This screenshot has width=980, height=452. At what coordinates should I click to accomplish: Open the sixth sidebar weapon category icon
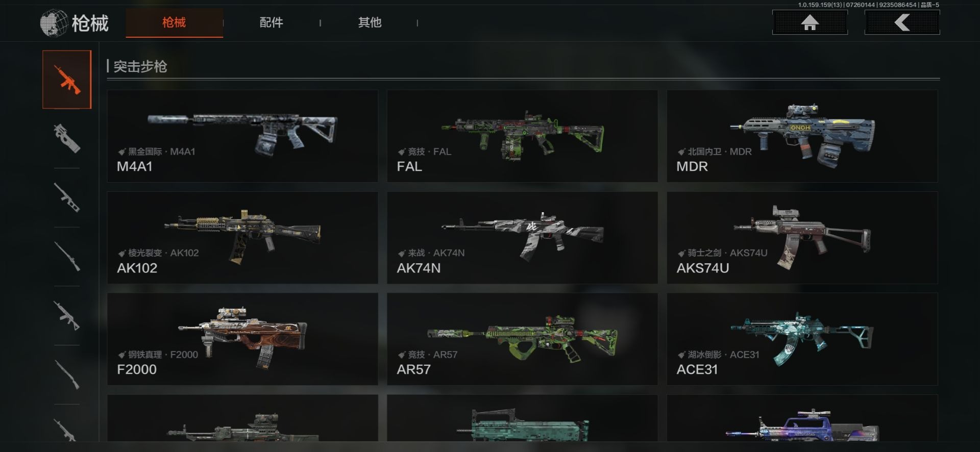67,374
